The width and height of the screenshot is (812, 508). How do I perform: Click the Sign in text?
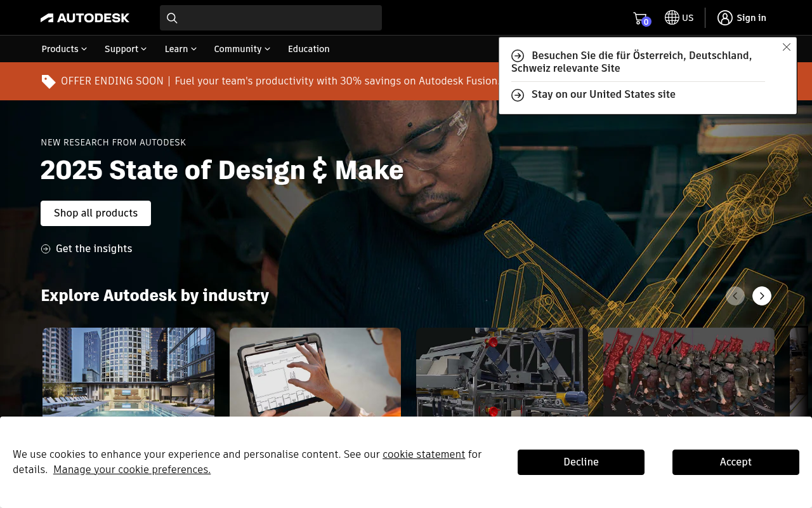pyautogui.click(x=751, y=18)
